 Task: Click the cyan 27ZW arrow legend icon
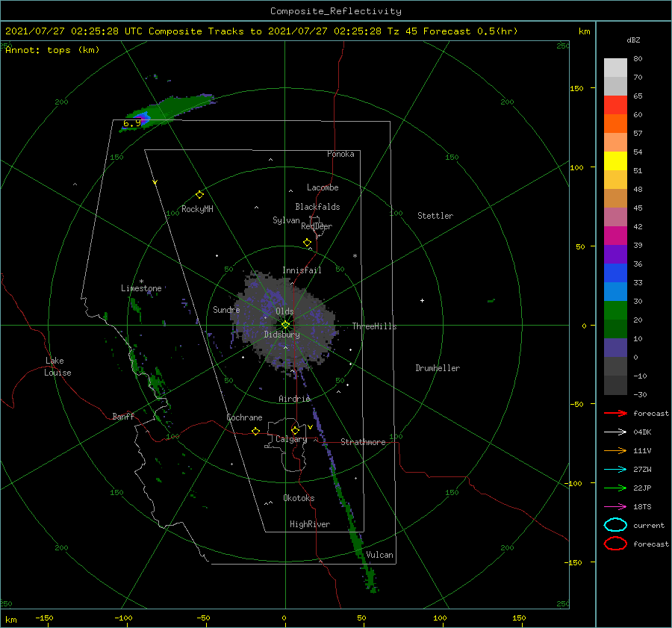[x=615, y=470]
